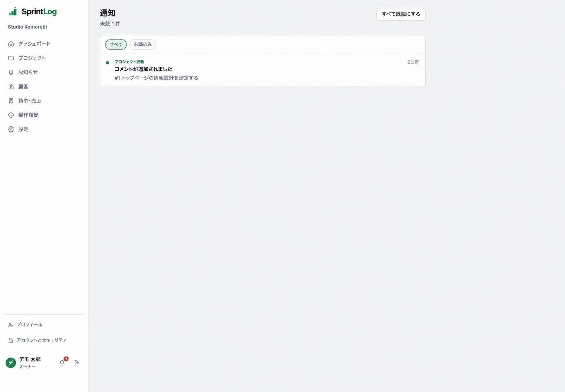Click the notification bell with red badge
Screen dimensions: 565x392
point(62,362)
